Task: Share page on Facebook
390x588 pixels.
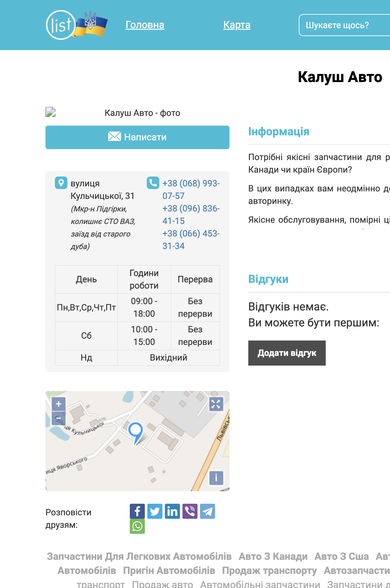Action: (137, 511)
